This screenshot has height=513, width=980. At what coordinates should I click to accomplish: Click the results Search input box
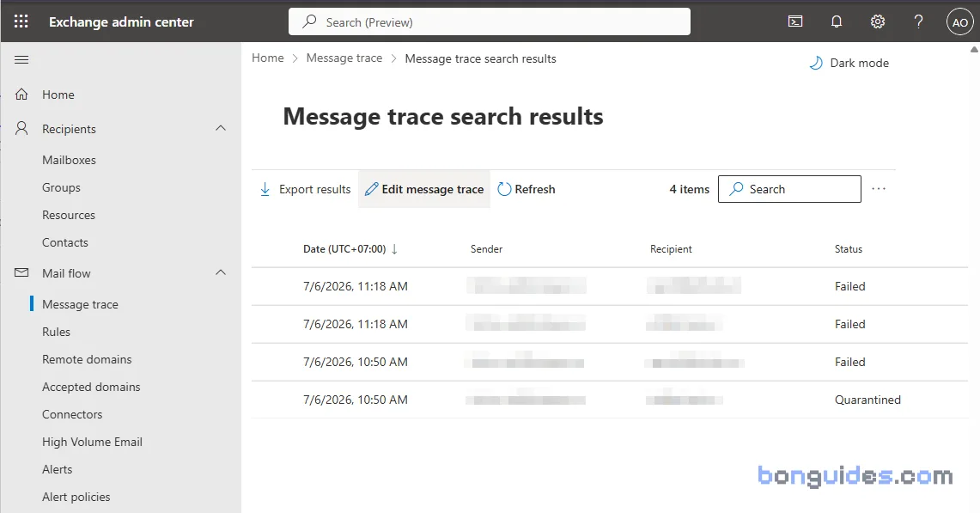click(x=789, y=189)
